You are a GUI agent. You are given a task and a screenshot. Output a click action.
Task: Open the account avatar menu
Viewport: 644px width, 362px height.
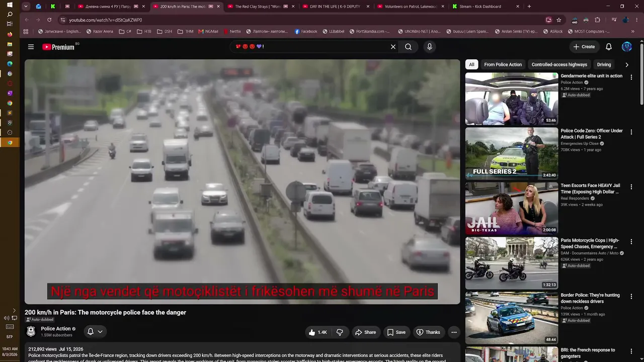click(627, 47)
